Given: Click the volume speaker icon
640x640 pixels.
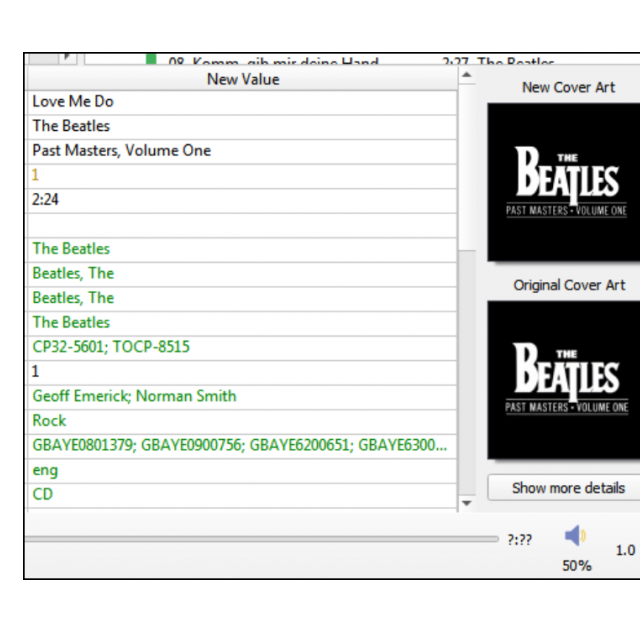Looking at the screenshot, I should click(x=575, y=535).
